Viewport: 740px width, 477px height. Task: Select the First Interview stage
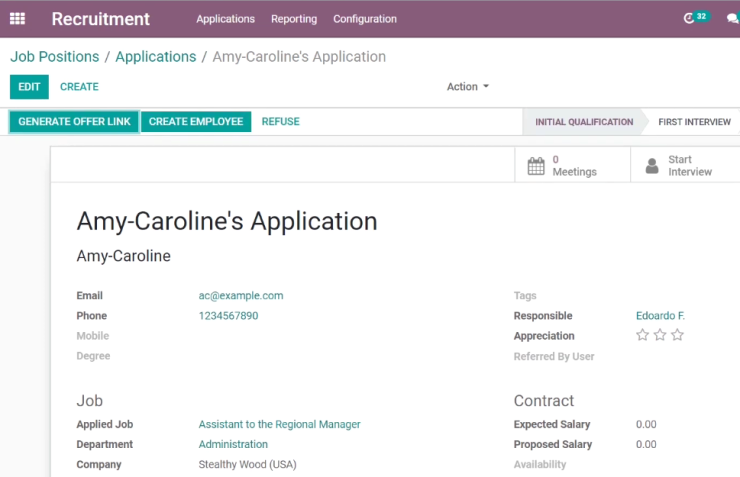694,122
